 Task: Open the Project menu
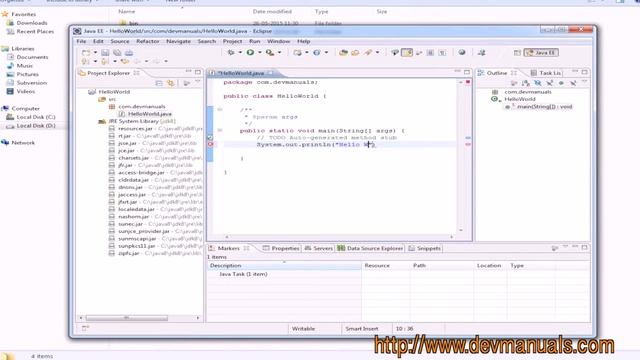(232, 41)
